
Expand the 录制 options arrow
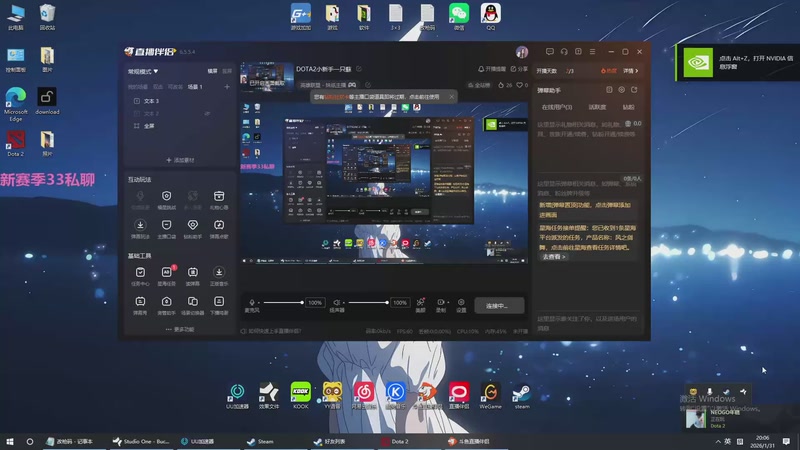(x=447, y=302)
